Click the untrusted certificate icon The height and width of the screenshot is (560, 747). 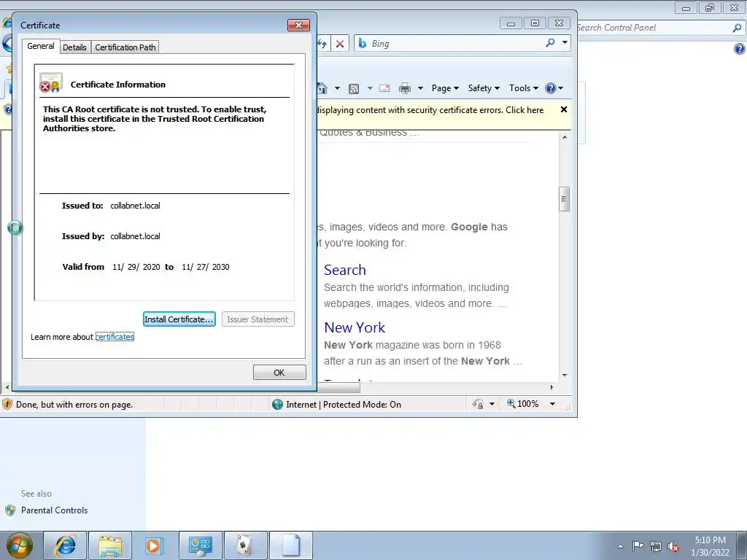tap(50, 83)
